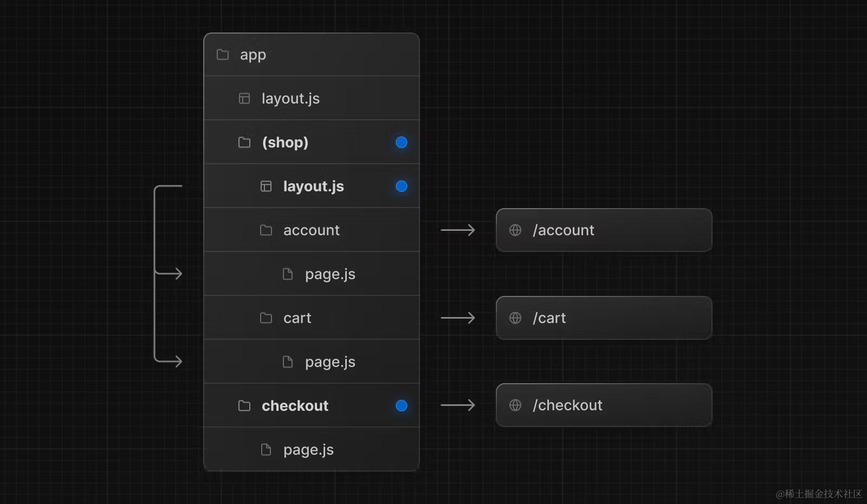Click the globe icon beside /account
867x504 pixels.
point(515,230)
